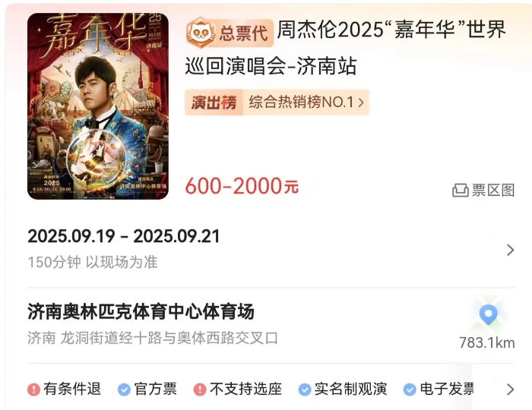Expand the date row chevron arrow

tap(510, 250)
